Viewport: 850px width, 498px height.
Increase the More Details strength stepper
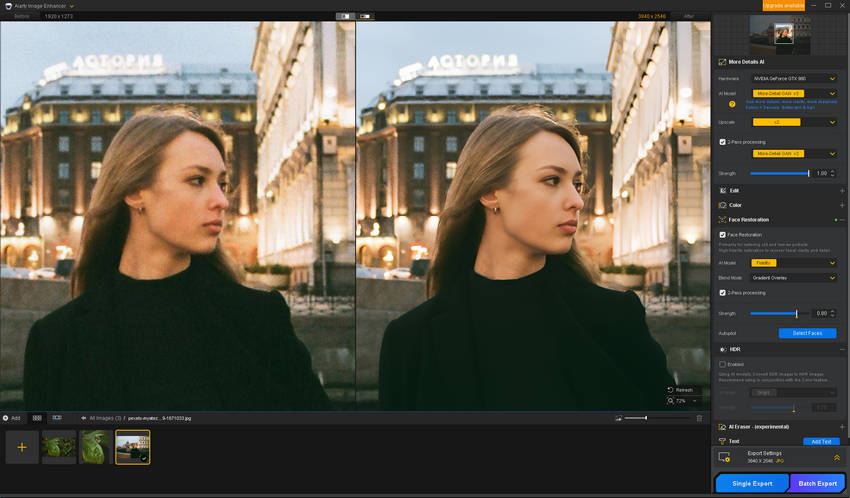[x=833, y=171]
